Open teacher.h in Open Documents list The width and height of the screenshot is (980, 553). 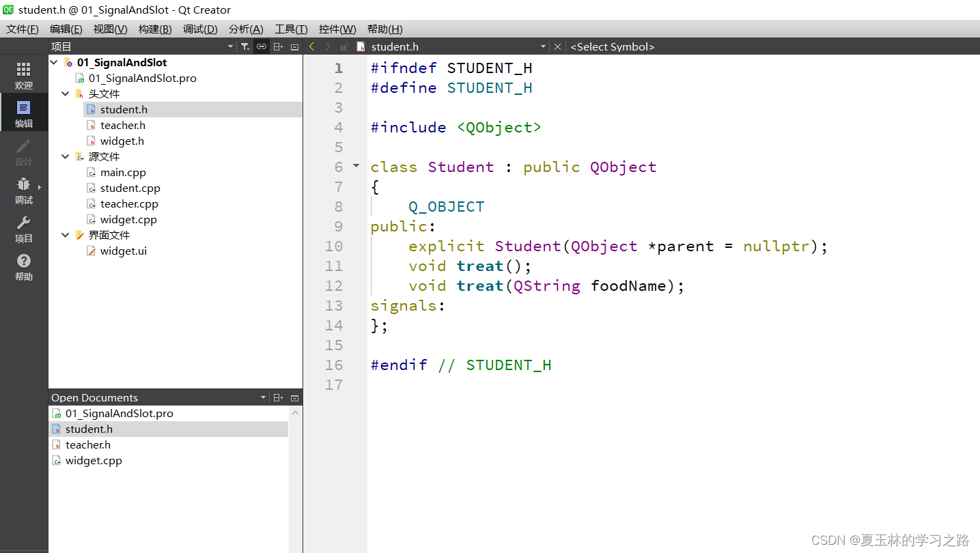[87, 444]
